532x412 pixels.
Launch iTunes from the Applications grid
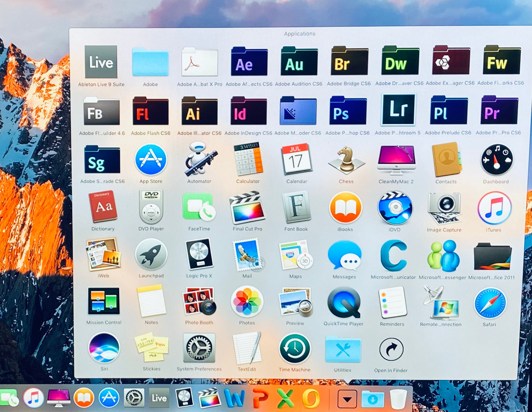tap(495, 208)
